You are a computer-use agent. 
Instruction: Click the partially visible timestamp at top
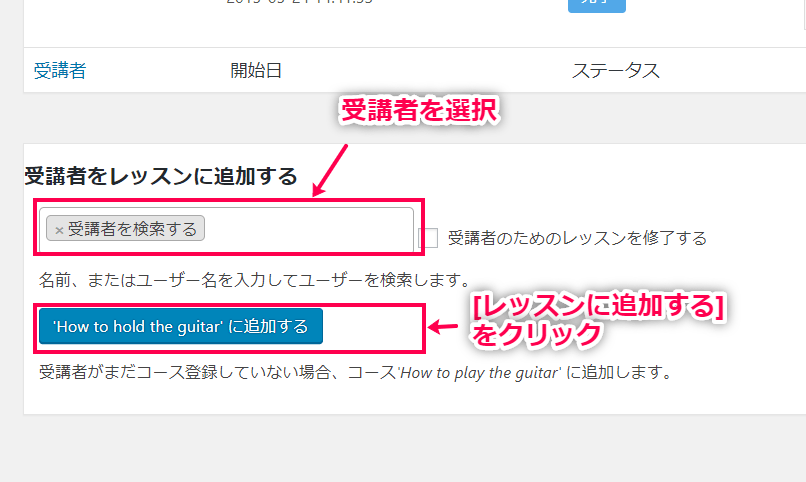point(300,3)
